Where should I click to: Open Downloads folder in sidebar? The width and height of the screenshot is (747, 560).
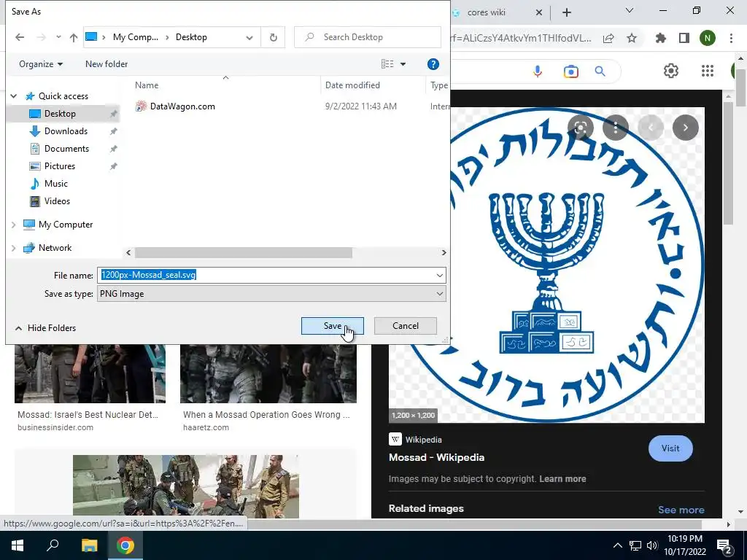point(65,131)
